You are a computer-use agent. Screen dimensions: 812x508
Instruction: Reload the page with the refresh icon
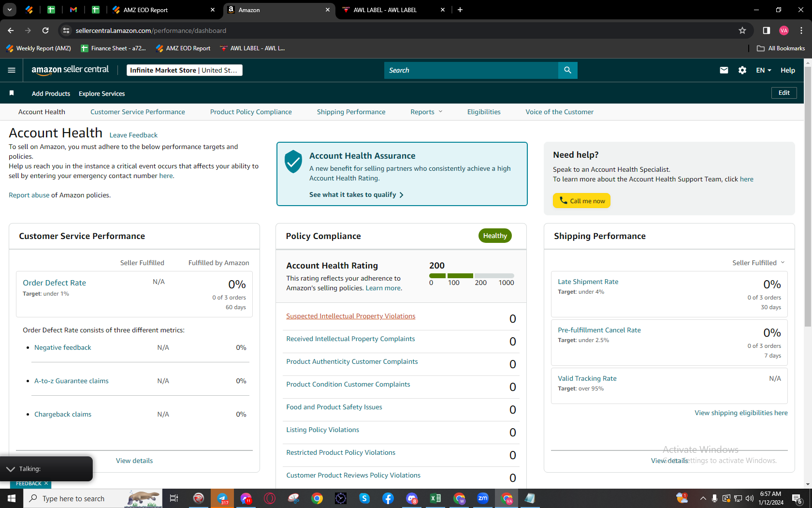(45, 30)
